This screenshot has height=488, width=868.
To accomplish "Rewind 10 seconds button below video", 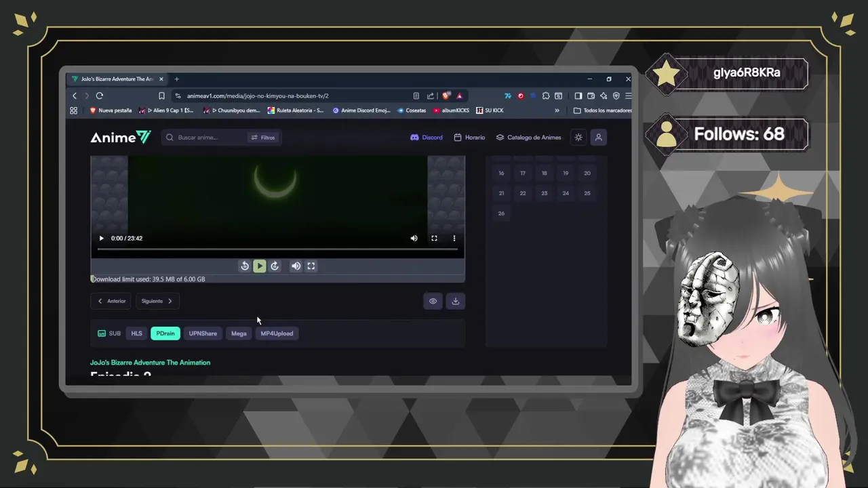I will click(x=245, y=266).
